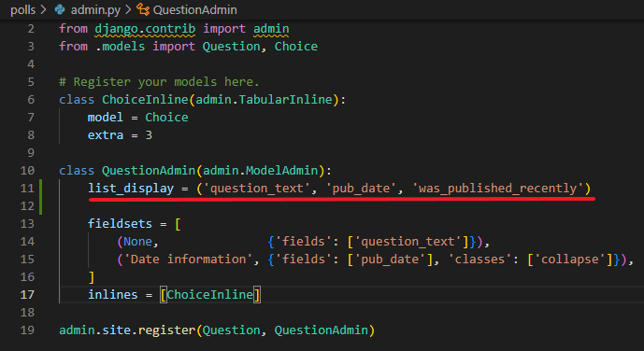Image resolution: width=644 pixels, height=351 pixels.
Task: Click the Python file icon in breadcrumb
Action: 60,9
